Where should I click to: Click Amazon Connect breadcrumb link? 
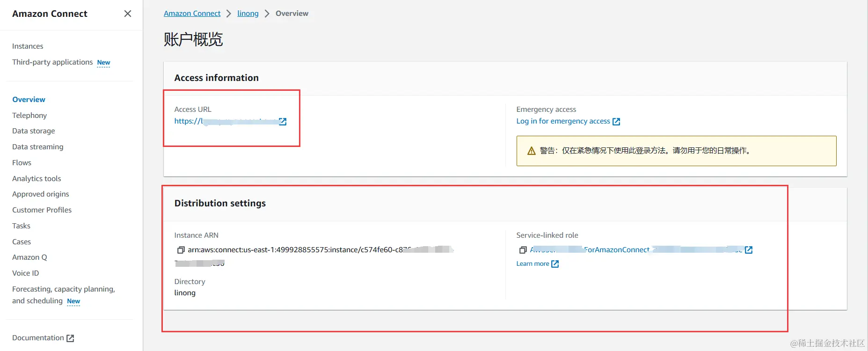[192, 13]
